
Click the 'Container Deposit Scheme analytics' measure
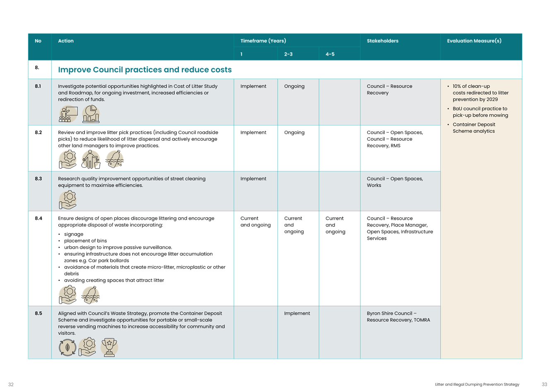474,128
